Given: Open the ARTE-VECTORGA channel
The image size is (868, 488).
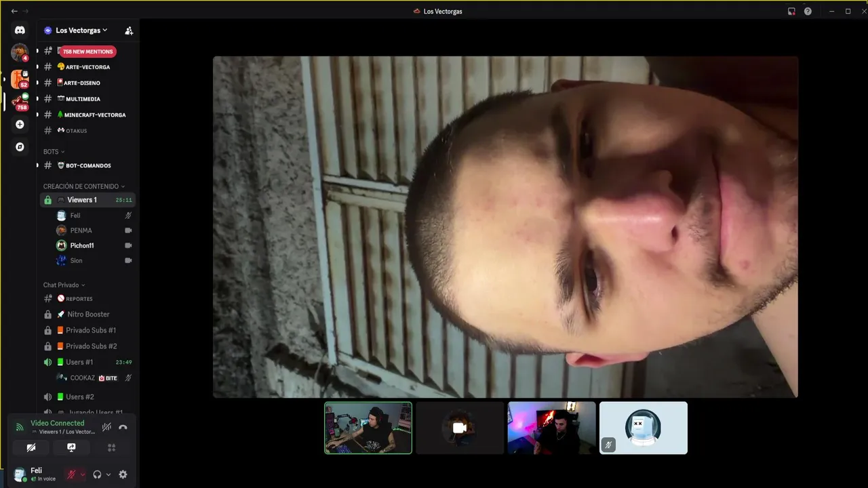Looking at the screenshot, I should (x=87, y=67).
